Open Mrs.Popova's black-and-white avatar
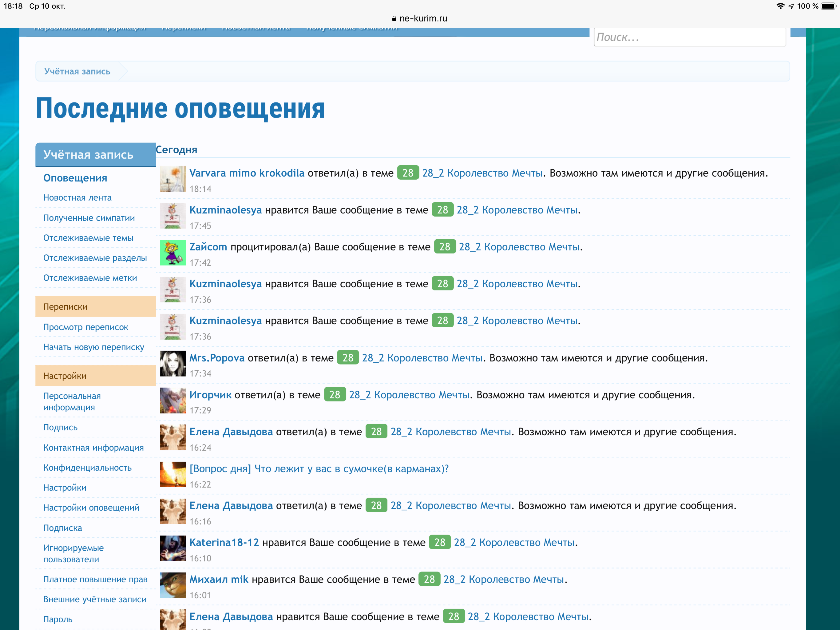840x630 pixels. pos(172,364)
